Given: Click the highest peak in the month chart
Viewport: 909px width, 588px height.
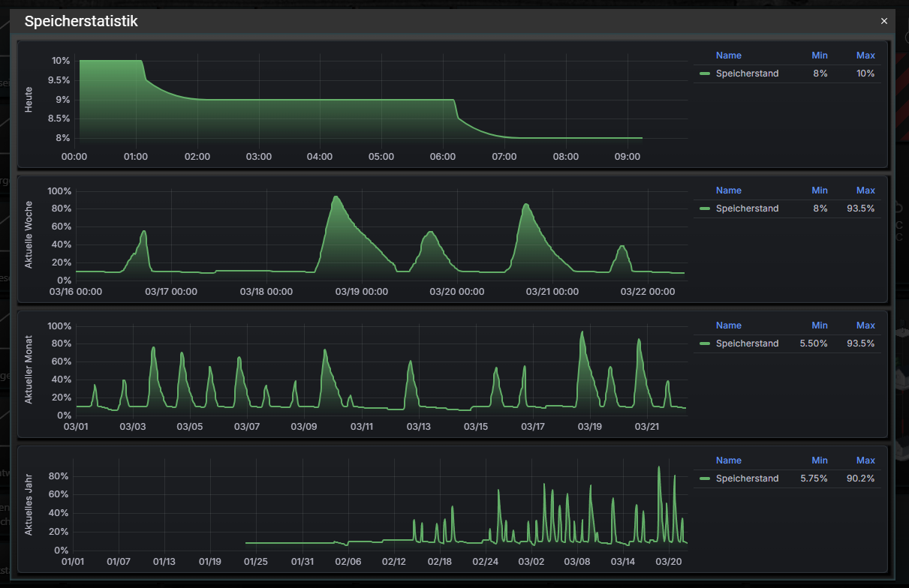Looking at the screenshot, I should pyautogui.click(x=582, y=332).
